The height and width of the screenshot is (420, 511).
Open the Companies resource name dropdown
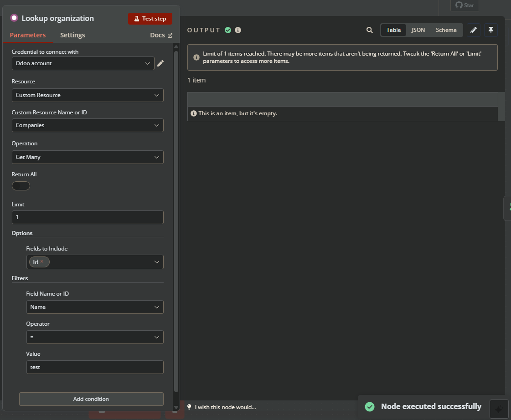[88, 125]
